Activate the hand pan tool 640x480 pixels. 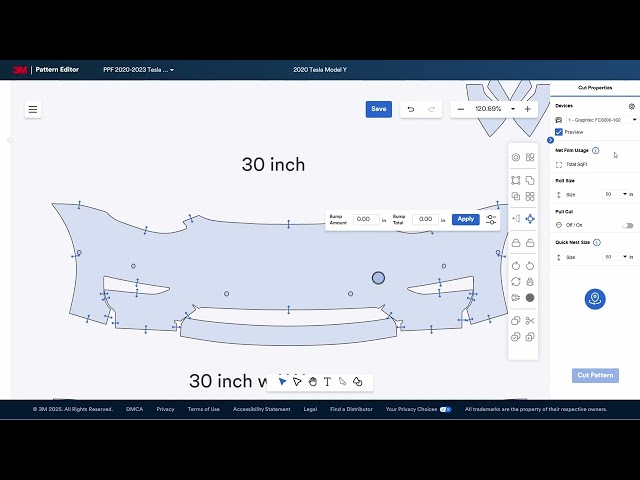point(313,382)
